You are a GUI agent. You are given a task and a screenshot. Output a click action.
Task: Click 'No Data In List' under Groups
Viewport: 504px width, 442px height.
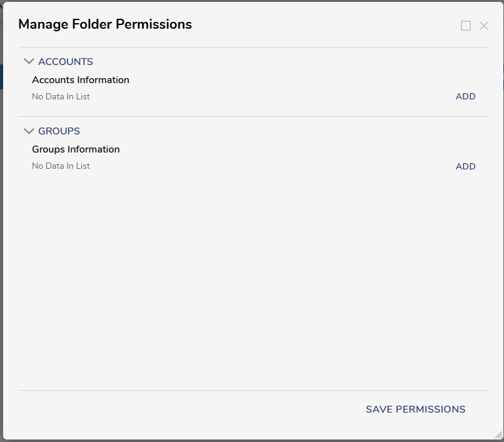[61, 166]
